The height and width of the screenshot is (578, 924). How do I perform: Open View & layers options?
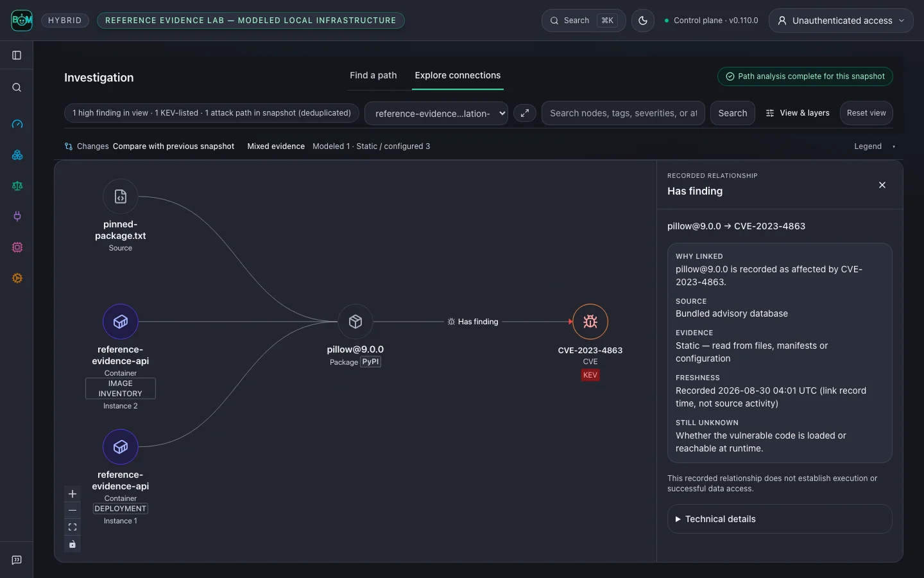pyautogui.click(x=798, y=113)
